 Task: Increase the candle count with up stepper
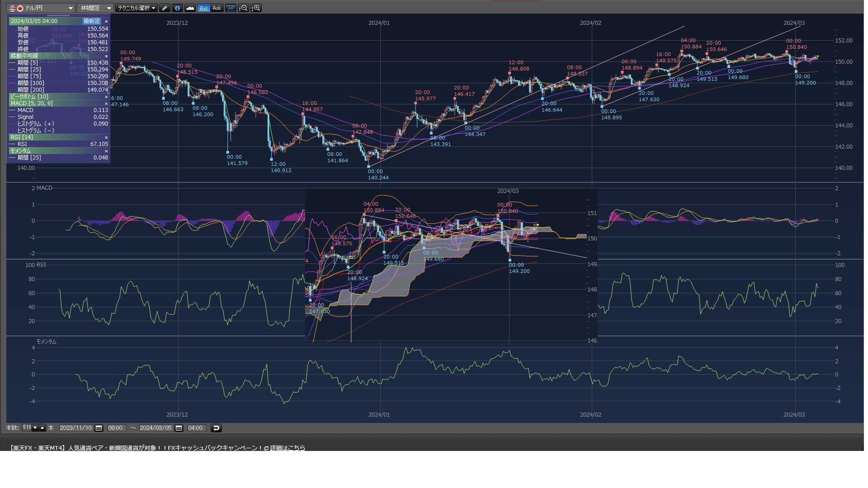pos(42,427)
